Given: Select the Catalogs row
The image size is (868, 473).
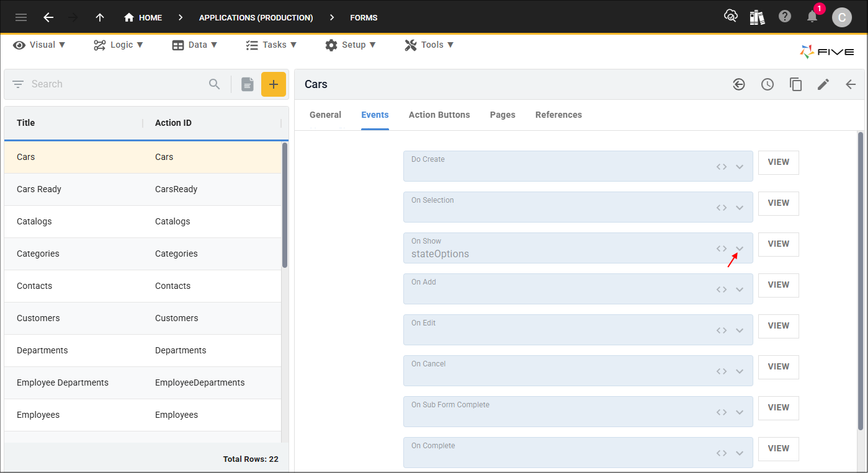Looking at the screenshot, I should [x=143, y=221].
